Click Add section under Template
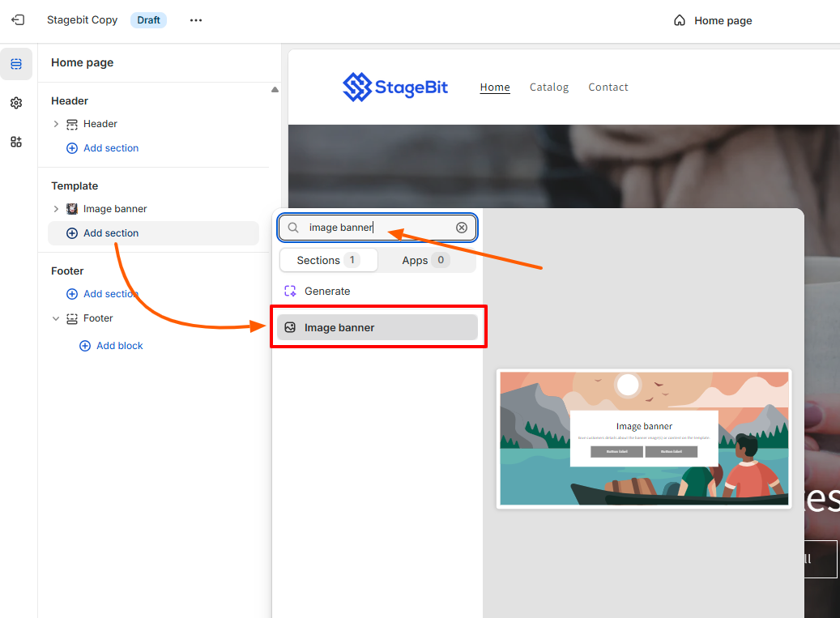Screen dimensions: 840x618 pyautogui.click(x=153, y=233)
